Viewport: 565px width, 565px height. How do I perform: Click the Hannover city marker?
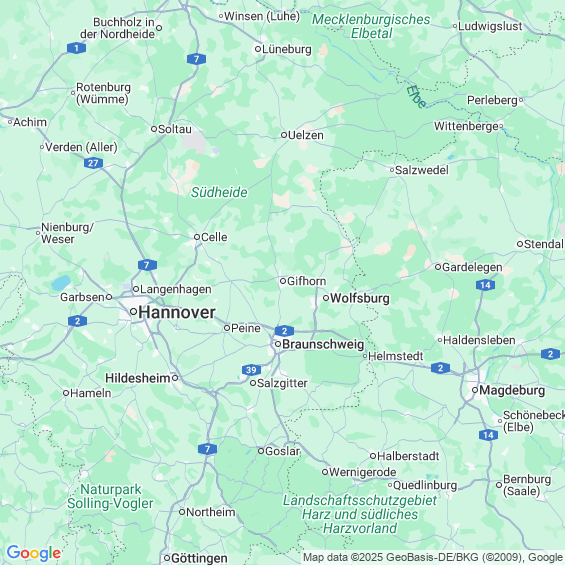pos(133,311)
